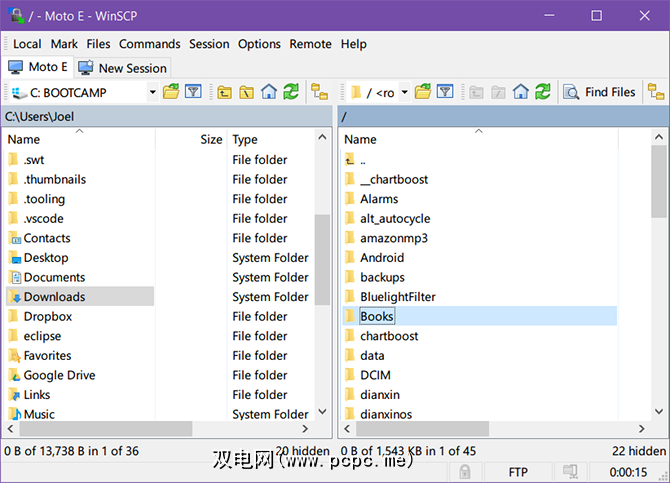
Task: Select the remote parent directory entry
Action: coord(356,160)
